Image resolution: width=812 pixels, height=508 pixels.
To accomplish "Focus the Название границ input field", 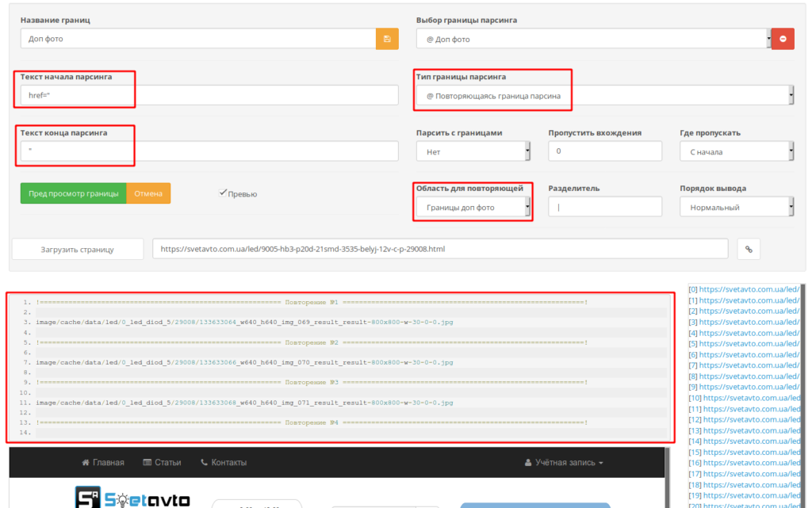I will (198, 39).
